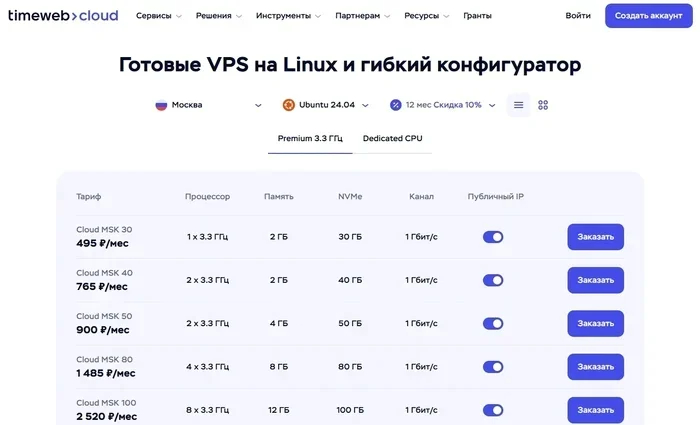This screenshot has height=425, width=700.
Task: Expand the Ubuntu 24.04 OS selector
Action: click(x=326, y=105)
